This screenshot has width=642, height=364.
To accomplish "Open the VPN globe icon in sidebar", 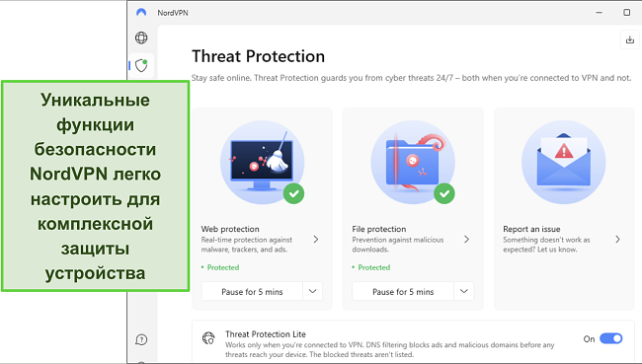I will coord(141,37).
